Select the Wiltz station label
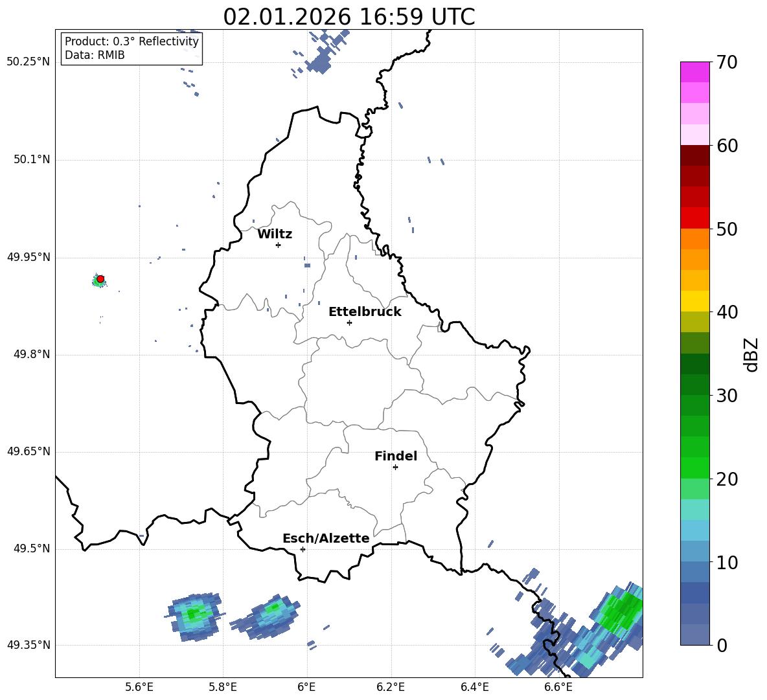 pyautogui.click(x=275, y=234)
